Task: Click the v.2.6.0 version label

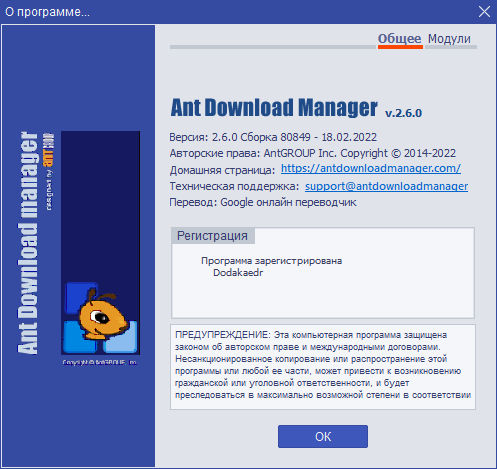Action: pos(403,113)
